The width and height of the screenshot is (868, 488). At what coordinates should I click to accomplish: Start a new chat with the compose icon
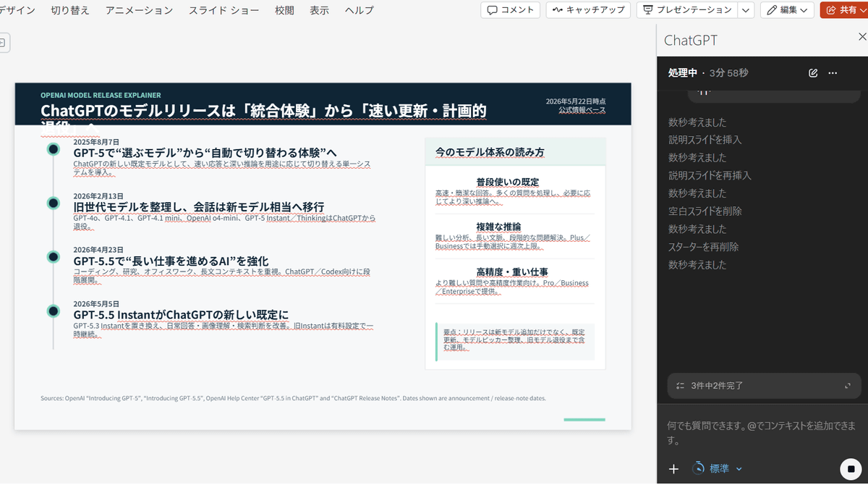(x=813, y=73)
